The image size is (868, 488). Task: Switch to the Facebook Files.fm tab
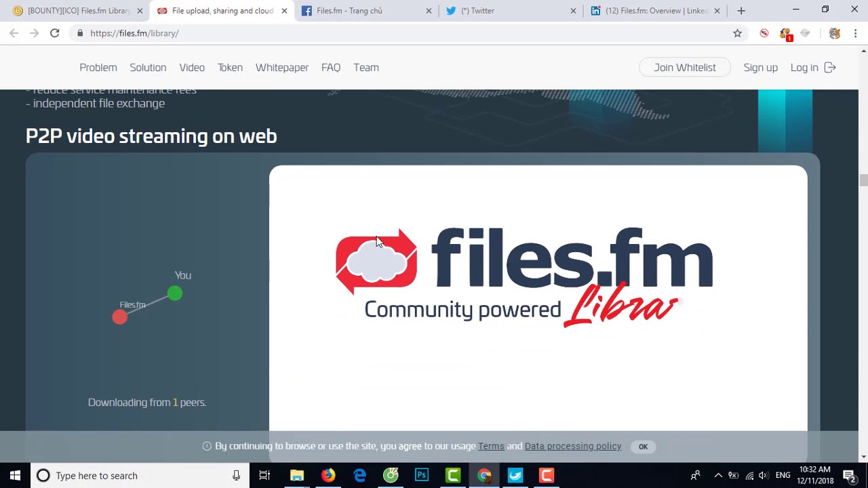coord(366,11)
